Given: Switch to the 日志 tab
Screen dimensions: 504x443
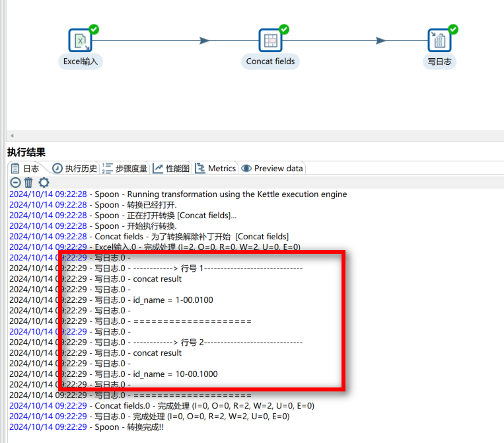Looking at the screenshot, I should pos(25,169).
